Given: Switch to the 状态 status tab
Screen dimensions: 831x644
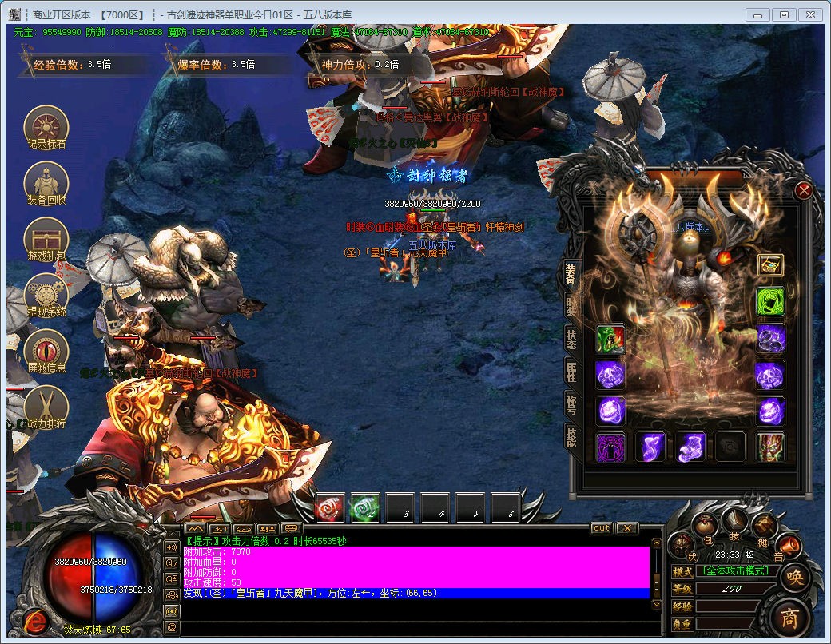Looking at the screenshot, I should pos(571,339).
